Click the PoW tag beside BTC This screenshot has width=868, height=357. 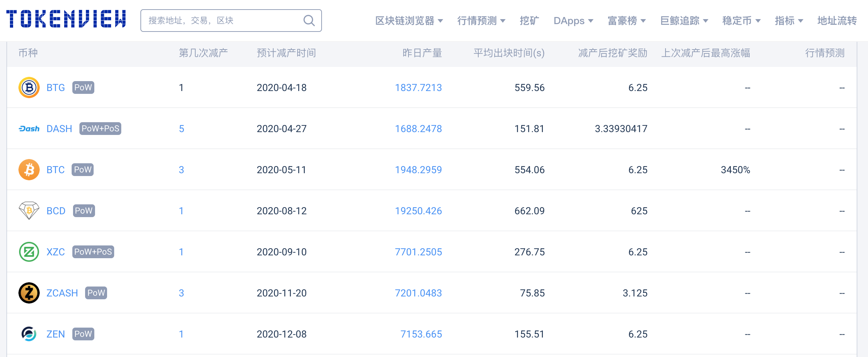tap(83, 170)
